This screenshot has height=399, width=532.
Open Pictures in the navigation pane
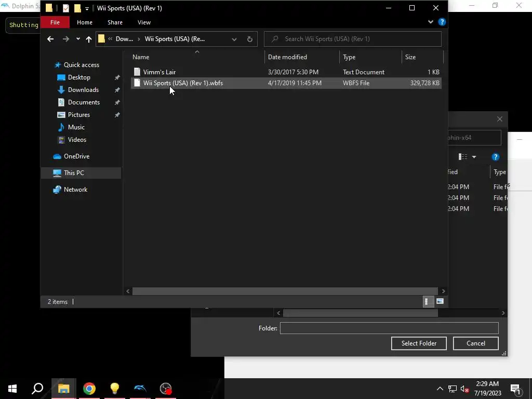pyautogui.click(x=79, y=115)
